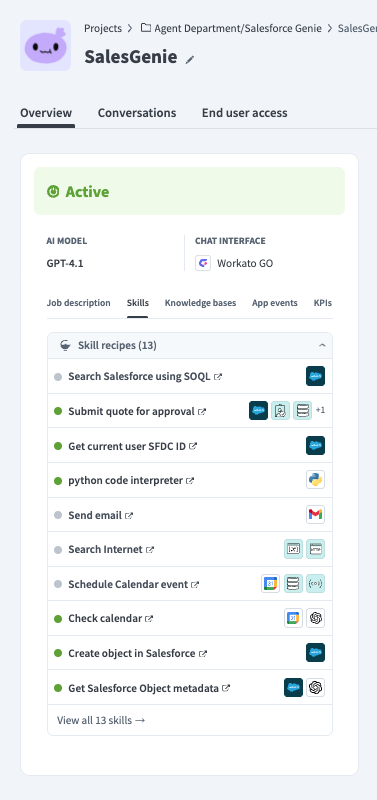
Task: Click the AI MODEL heading label
Action: tap(67, 241)
